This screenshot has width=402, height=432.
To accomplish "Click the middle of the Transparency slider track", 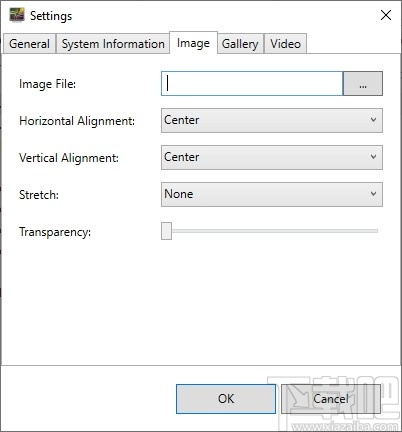I will (x=270, y=231).
